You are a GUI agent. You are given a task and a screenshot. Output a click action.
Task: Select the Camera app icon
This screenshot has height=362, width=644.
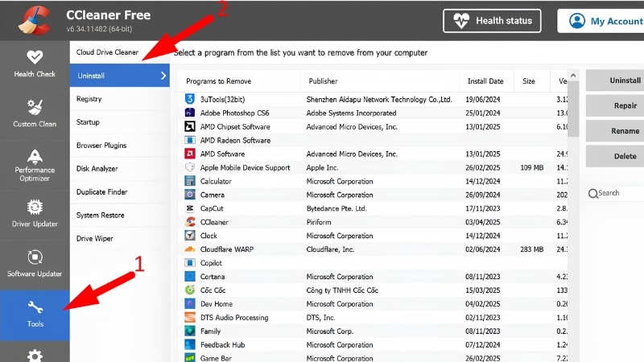pos(190,195)
